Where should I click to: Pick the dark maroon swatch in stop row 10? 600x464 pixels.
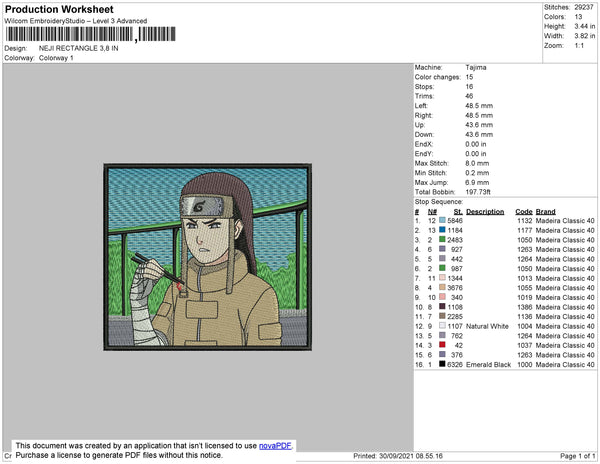pyautogui.click(x=442, y=307)
